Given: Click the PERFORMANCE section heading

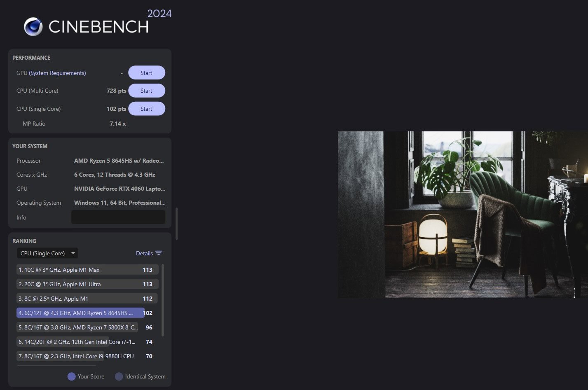Looking at the screenshot, I should coord(31,58).
